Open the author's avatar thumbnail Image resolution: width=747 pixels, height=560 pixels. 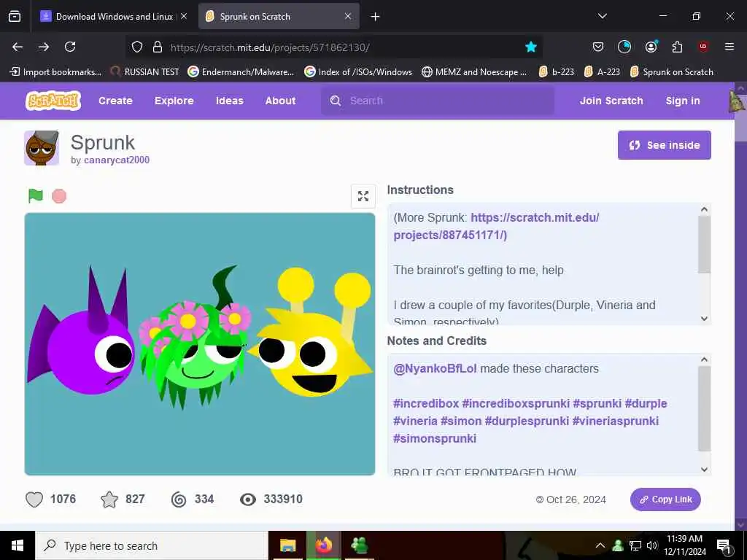point(42,148)
